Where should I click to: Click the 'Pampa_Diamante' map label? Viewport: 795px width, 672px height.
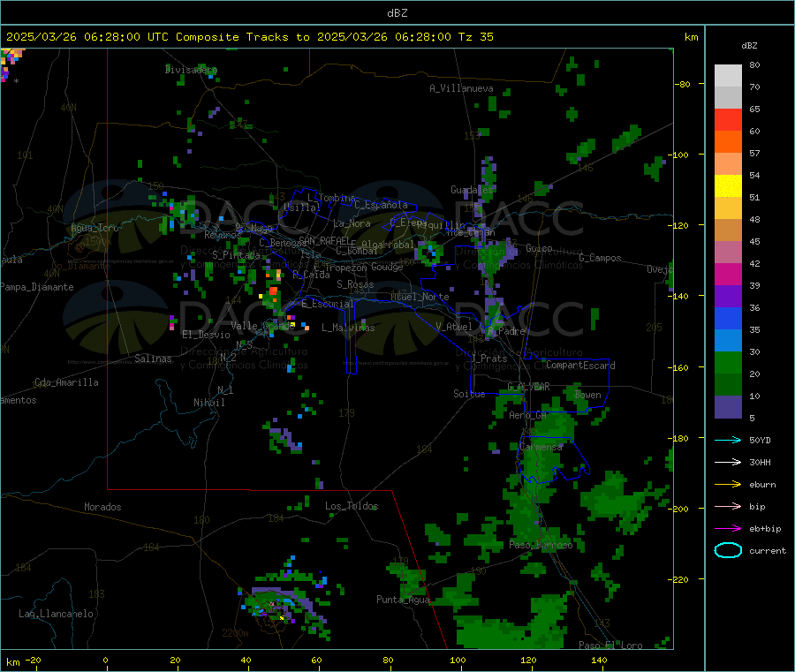click(37, 287)
